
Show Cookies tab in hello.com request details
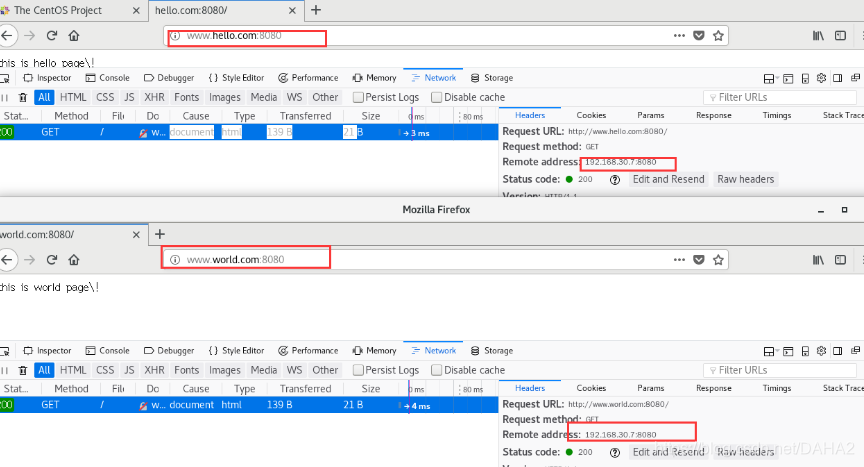point(591,115)
